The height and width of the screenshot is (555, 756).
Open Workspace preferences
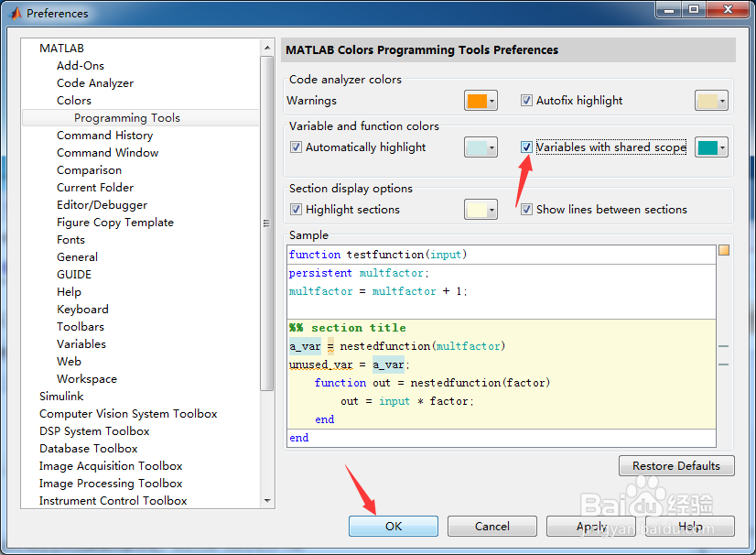click(x=87, y=379)
